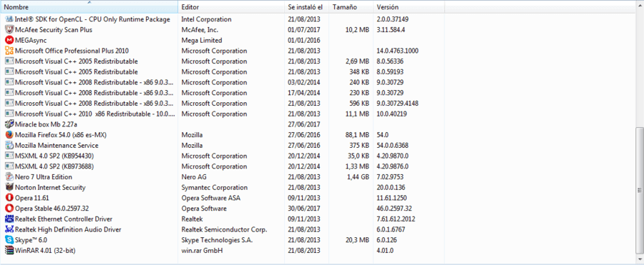Click icon of Visual C++ 2008 sized 596 KB
This screenshot has height=265, width=644.
(9, 104)
